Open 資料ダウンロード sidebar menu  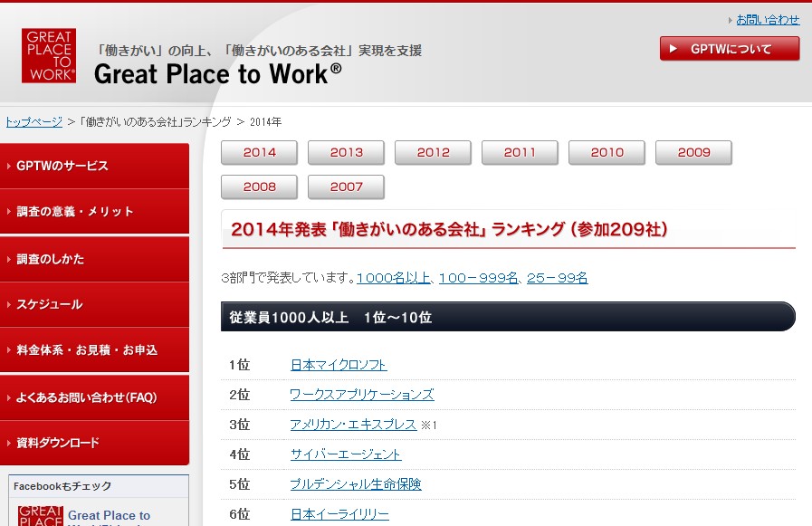tap(94, 443)
